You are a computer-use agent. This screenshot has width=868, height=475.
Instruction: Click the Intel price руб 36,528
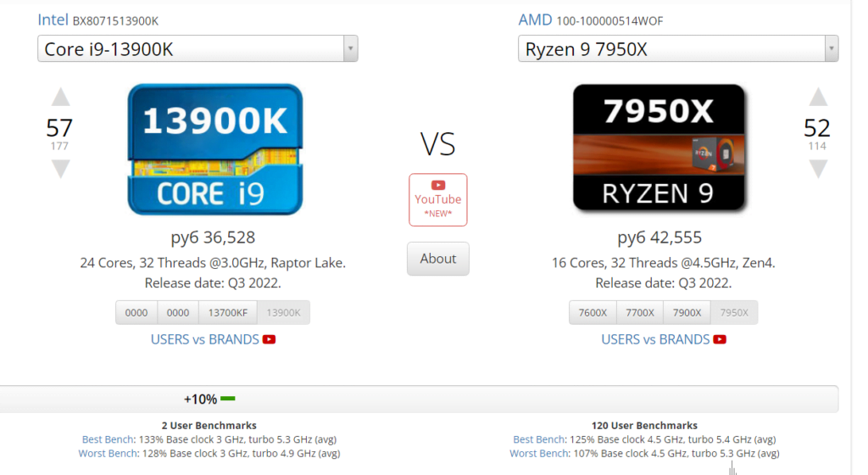click(x=213, y=237)
